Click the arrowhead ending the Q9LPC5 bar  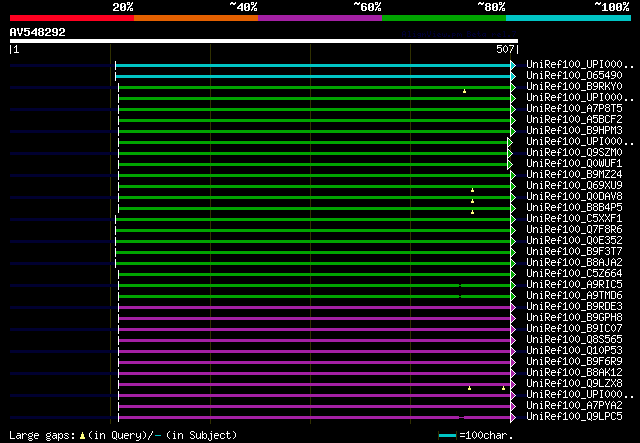(513, 418)
